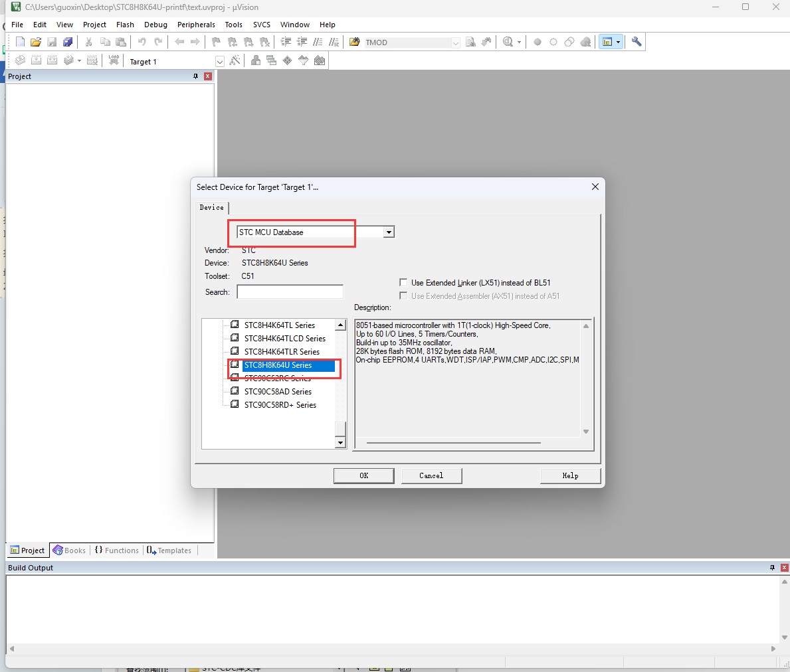Download to flash LOAD icon

(114, 60)
